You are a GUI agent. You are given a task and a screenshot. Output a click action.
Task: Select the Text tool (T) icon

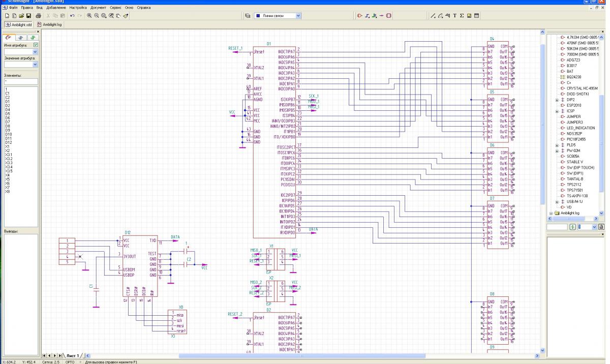pos(454,16)
